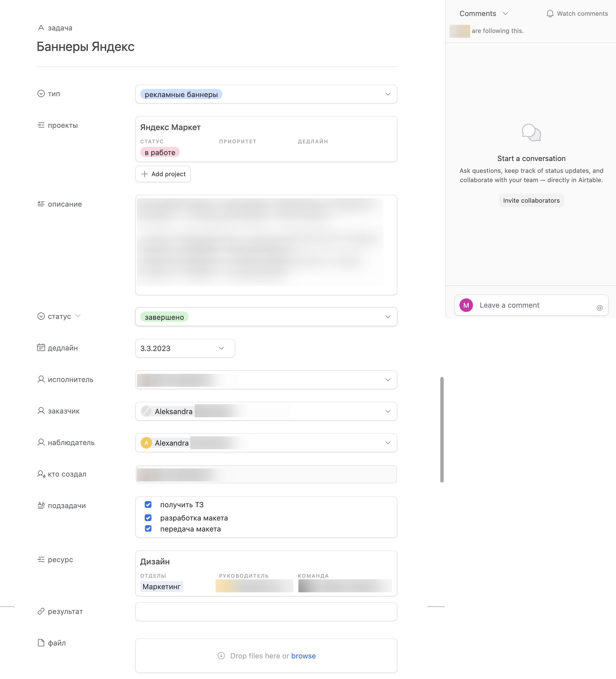
Task: Open the Comments header dropdown menu
Action: (505, 14)
